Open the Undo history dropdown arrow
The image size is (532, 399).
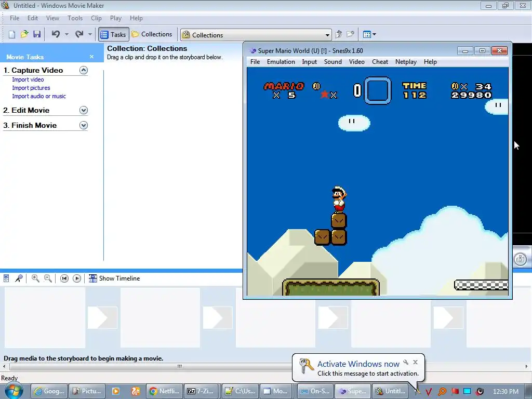tap(66, 34)
